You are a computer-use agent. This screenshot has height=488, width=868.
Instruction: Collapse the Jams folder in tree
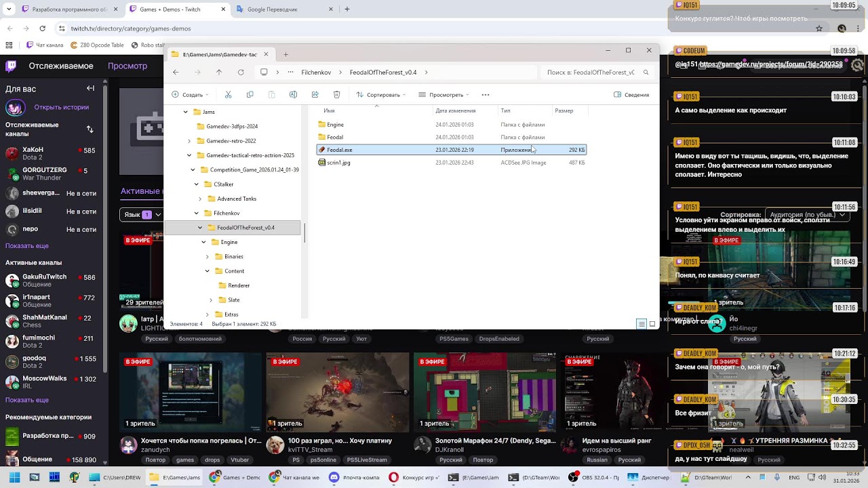[186, 112]
